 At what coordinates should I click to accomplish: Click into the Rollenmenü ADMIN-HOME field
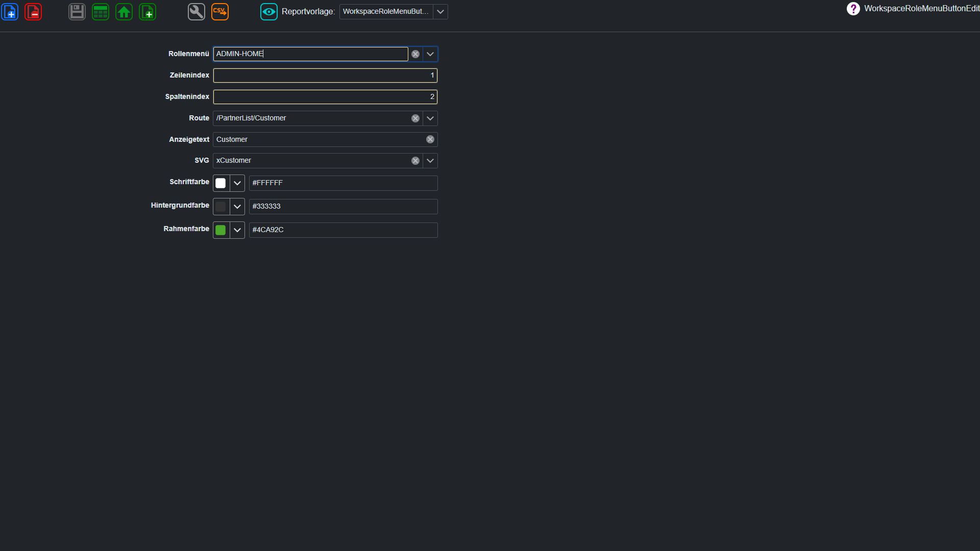click(x=310, y=54)
